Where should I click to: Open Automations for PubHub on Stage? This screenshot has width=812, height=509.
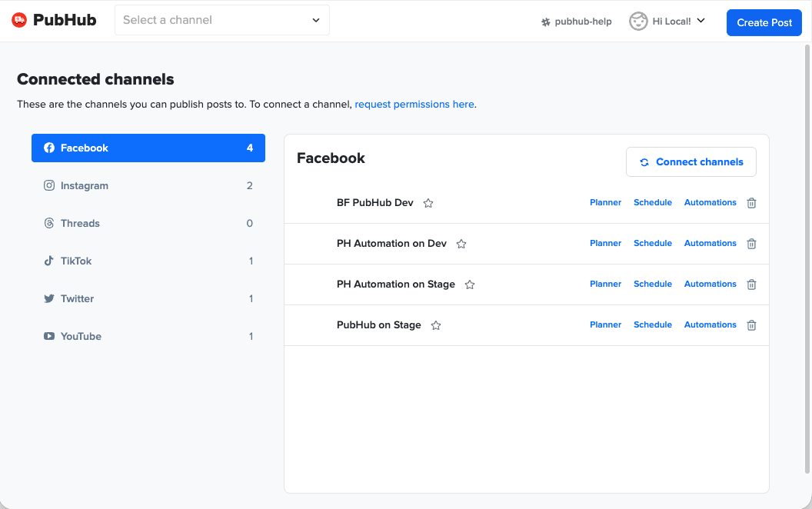(x=710, y=324)
